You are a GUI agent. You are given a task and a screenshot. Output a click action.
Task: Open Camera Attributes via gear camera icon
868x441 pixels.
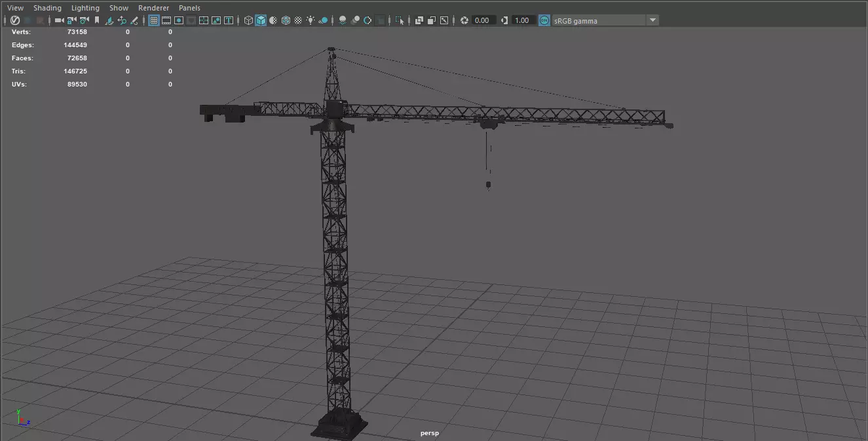(x=84, y=20)
